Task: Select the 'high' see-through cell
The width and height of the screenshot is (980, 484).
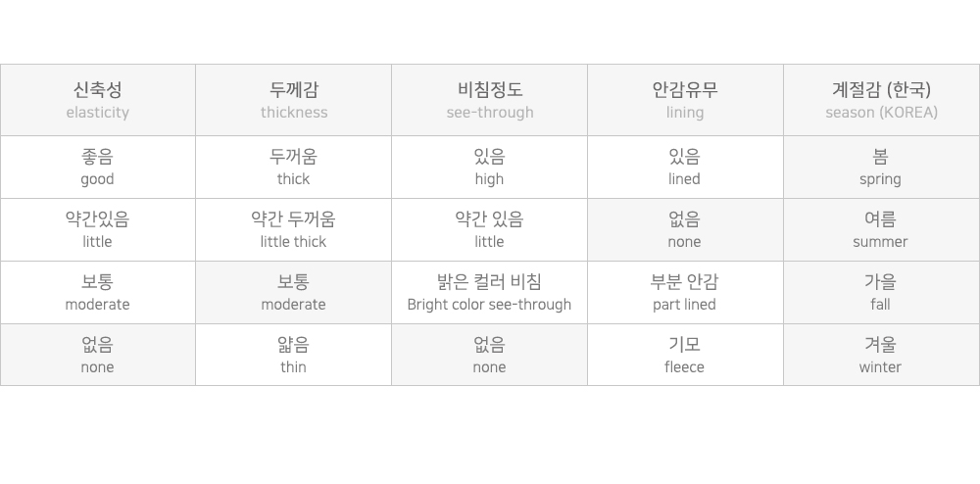Action: 490,168
